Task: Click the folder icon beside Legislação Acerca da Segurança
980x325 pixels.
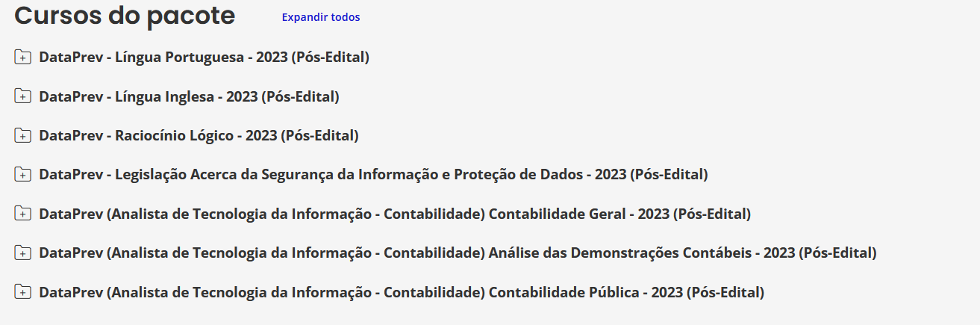Action: pyautogui.click(x=22, y=175)
